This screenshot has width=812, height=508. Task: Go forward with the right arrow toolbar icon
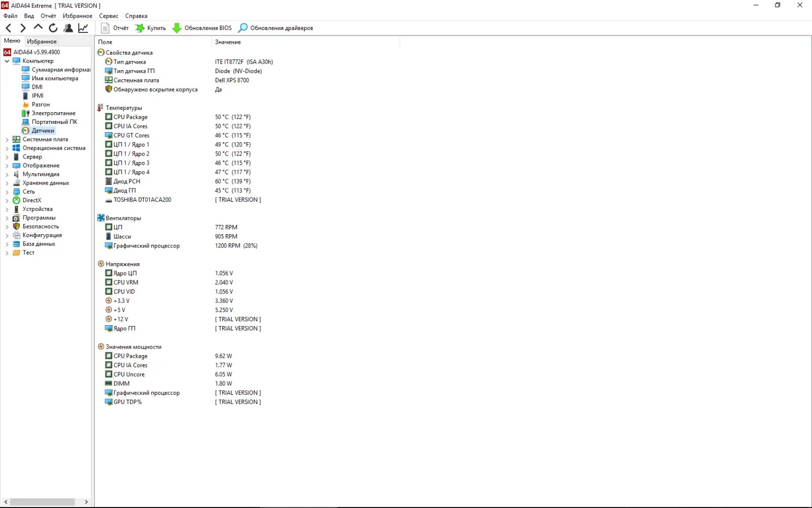point(23,28)
